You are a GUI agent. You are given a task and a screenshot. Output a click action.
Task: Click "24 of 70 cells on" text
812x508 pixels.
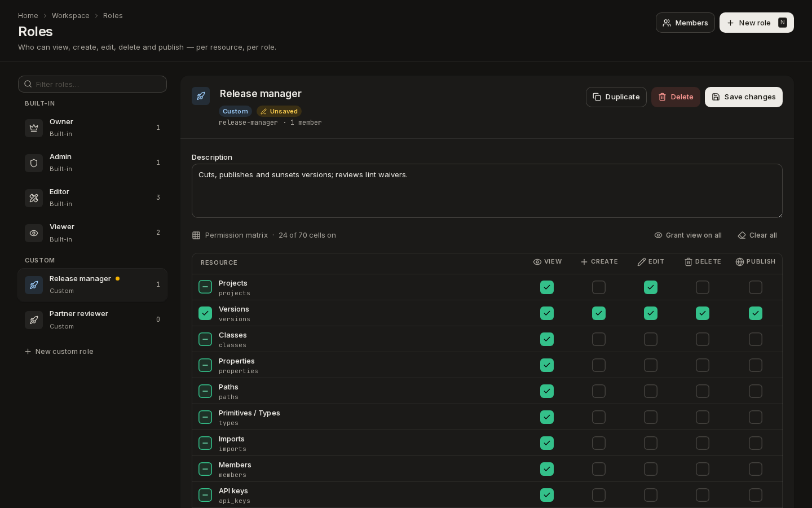[x=307, y=235]
